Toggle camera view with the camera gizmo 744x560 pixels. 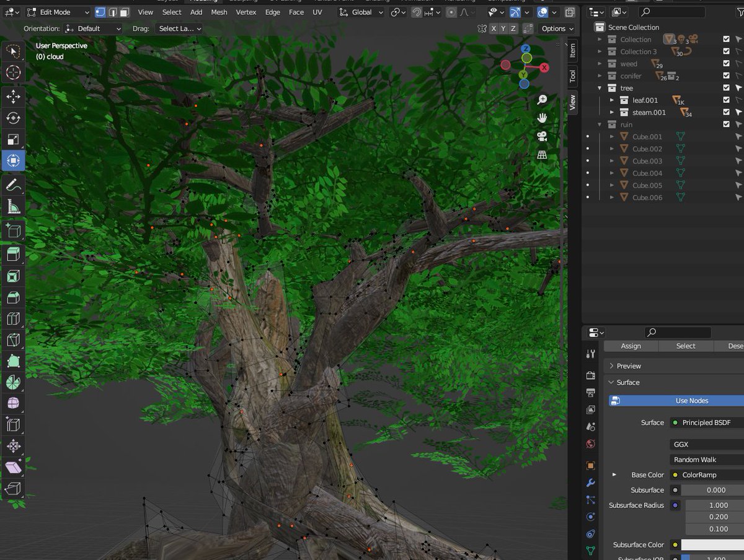pos(542,136)
